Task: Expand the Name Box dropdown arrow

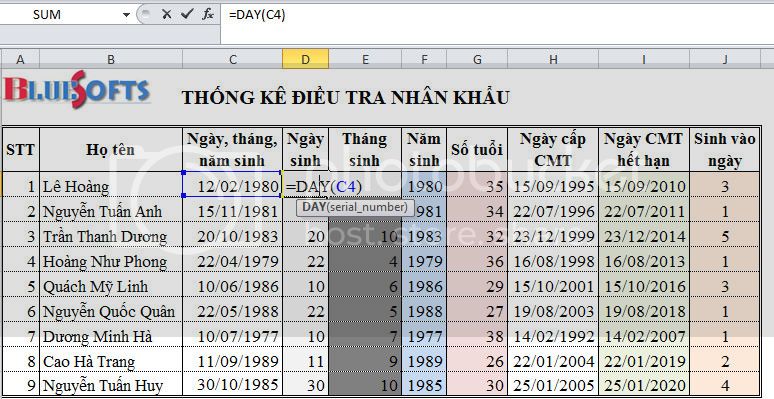Action: click(127, 15)
